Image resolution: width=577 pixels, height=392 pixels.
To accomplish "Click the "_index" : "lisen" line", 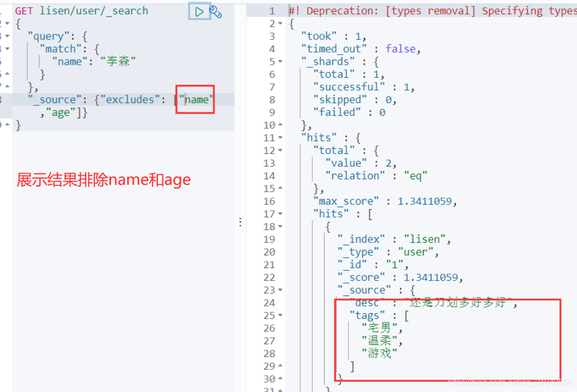I will click(x=395, y=239).
